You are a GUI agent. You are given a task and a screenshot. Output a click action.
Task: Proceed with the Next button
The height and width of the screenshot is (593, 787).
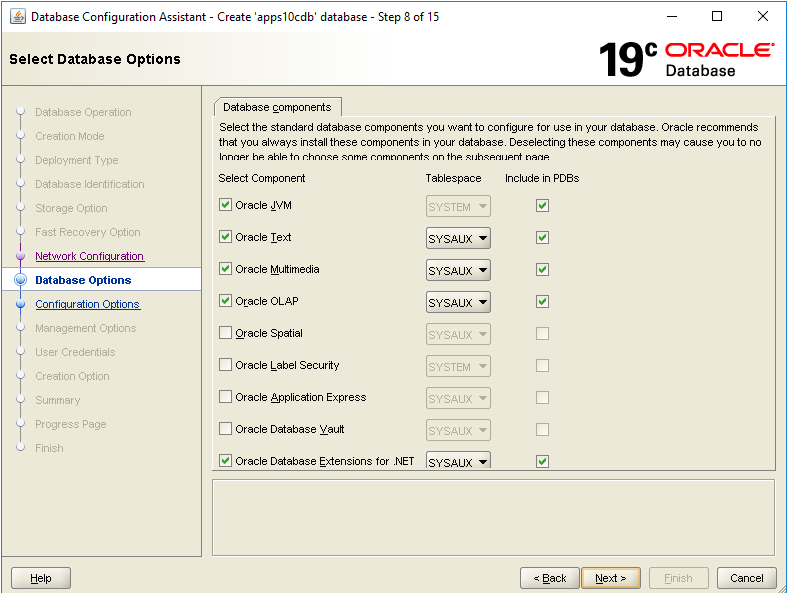611,578
